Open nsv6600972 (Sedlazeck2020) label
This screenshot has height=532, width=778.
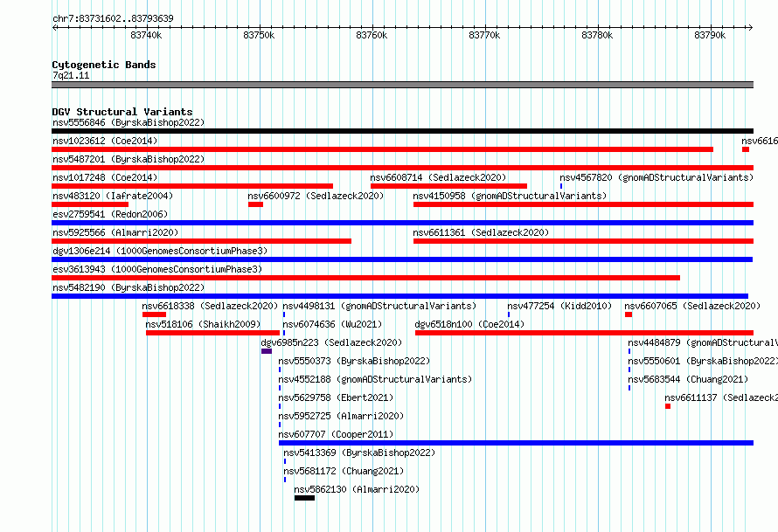pyautogui.click(x=316, y=196)
